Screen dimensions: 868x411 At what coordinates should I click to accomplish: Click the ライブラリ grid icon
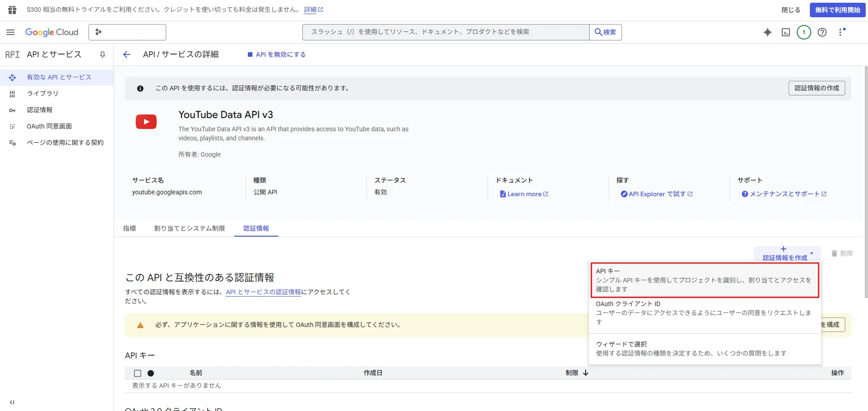point(12,94)
